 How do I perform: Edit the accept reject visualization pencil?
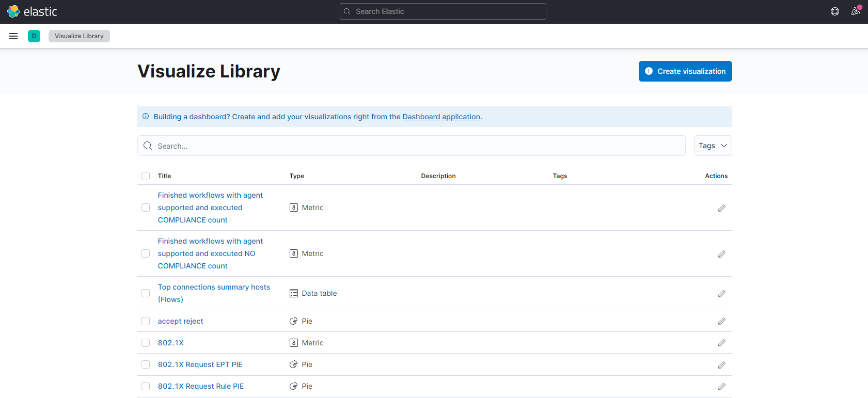pyautogui.click(x=721, y=321)
